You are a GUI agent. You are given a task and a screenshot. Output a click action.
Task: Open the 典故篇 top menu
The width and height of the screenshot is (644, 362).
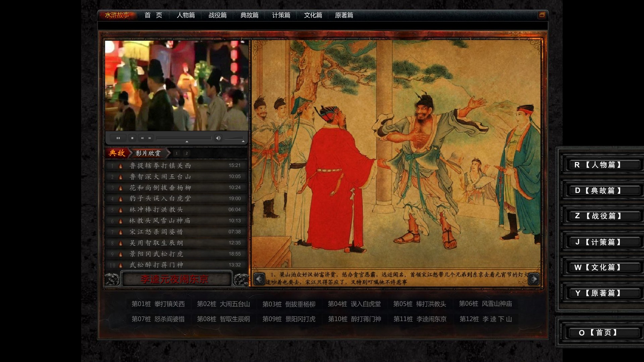tap(250, 15)
